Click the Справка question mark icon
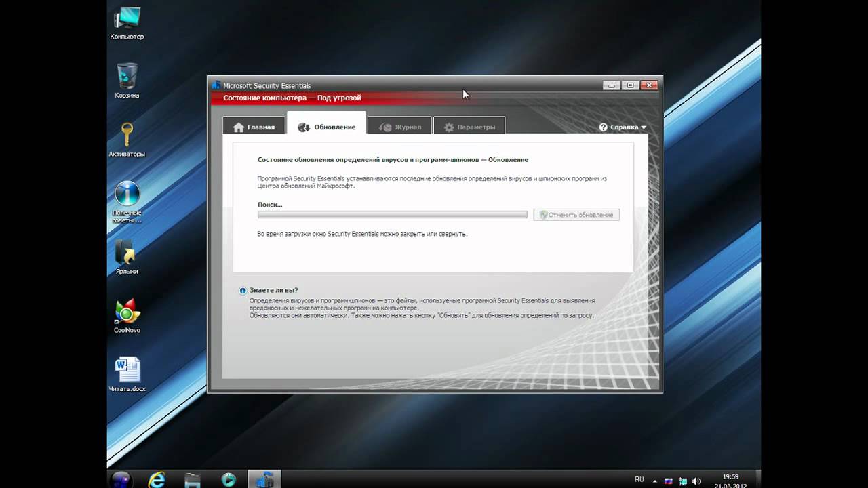The image size is (868, 488). pyautogui.click(x=604, y=127)
